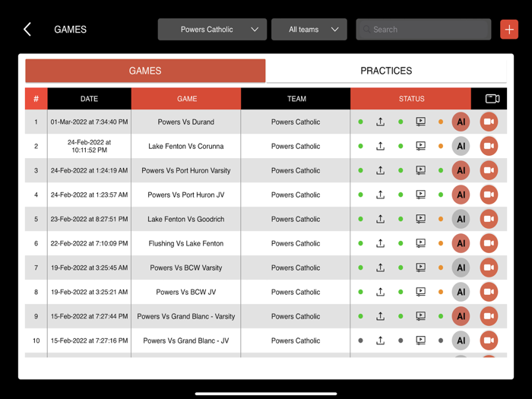
Task: Toggle AI for Lake Fenton Vs Goodrich
Action: pos(461,219)
